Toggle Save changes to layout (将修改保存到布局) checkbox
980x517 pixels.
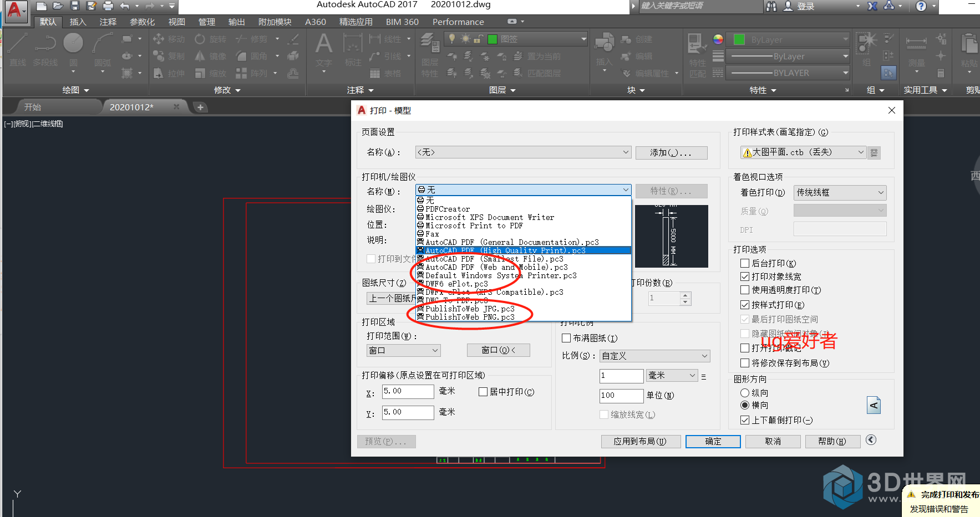point(745,363)
